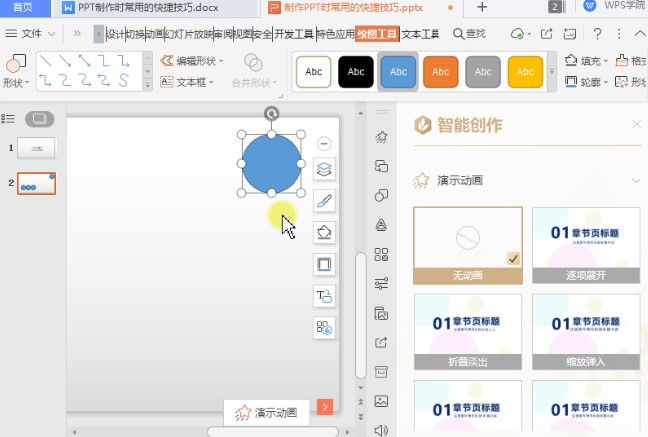Open the cloud sync dropdown

[x=529, y=34]
